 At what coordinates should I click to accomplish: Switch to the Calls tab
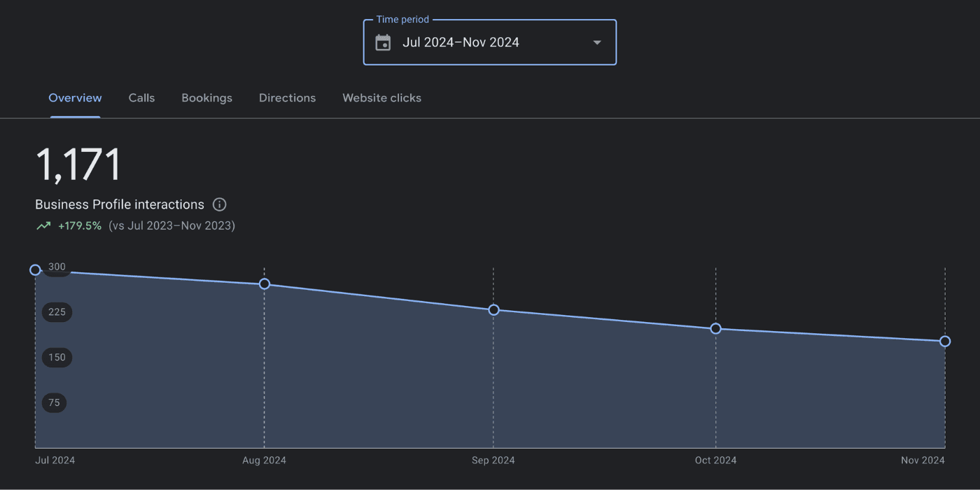141,98
